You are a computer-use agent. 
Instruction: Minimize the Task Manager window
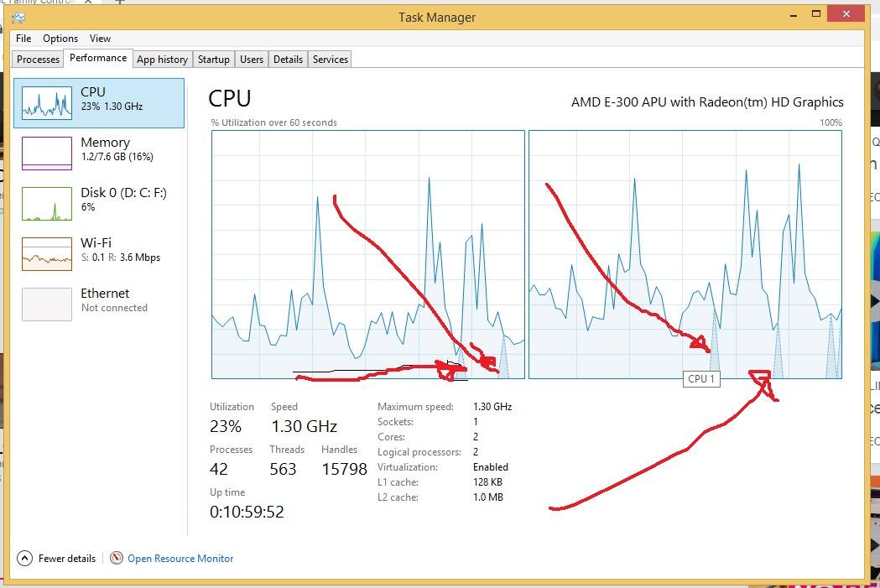(794, 16)
